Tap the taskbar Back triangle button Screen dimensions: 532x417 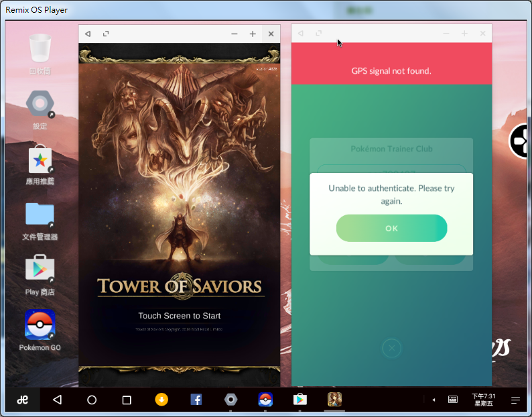[58, 400]
